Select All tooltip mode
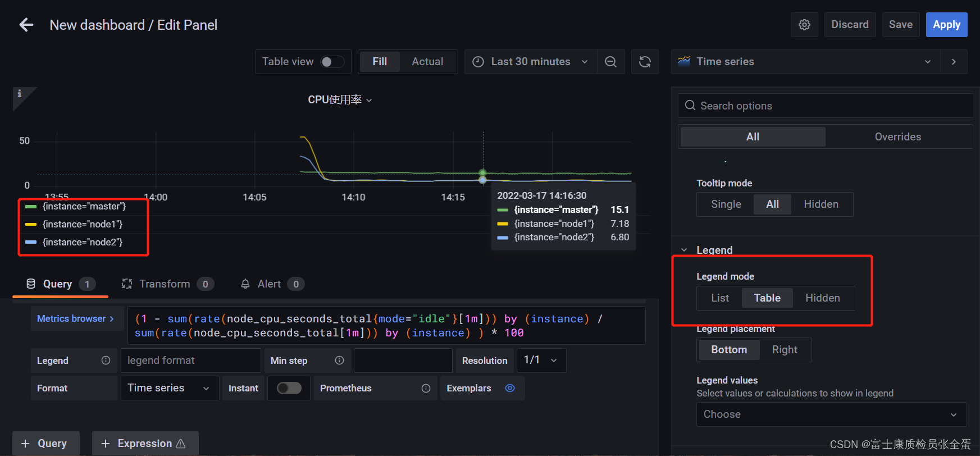This screenshot has width=980, height=456. (772, 204)
